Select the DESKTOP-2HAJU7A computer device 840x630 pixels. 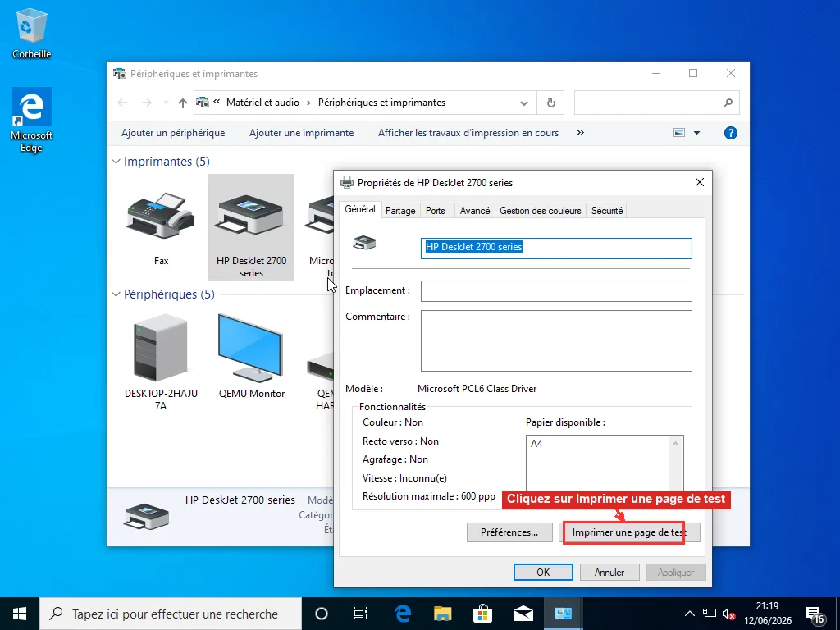(161, 363)
